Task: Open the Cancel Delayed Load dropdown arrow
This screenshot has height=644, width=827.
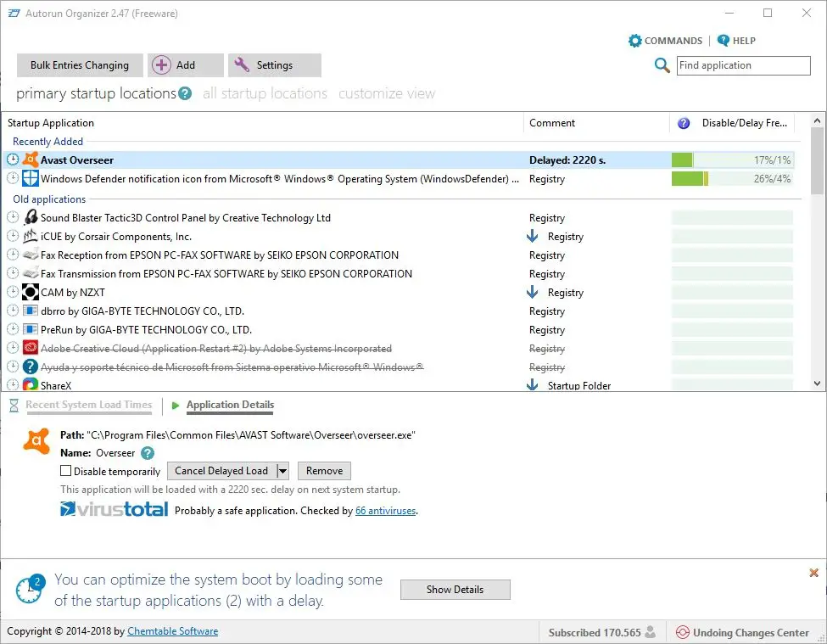Action: point(282,471)
